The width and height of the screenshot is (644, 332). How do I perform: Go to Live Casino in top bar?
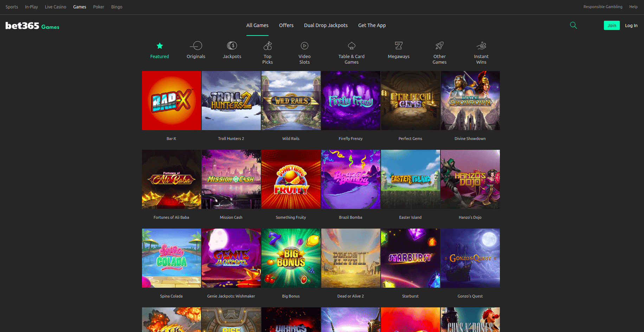56,7
